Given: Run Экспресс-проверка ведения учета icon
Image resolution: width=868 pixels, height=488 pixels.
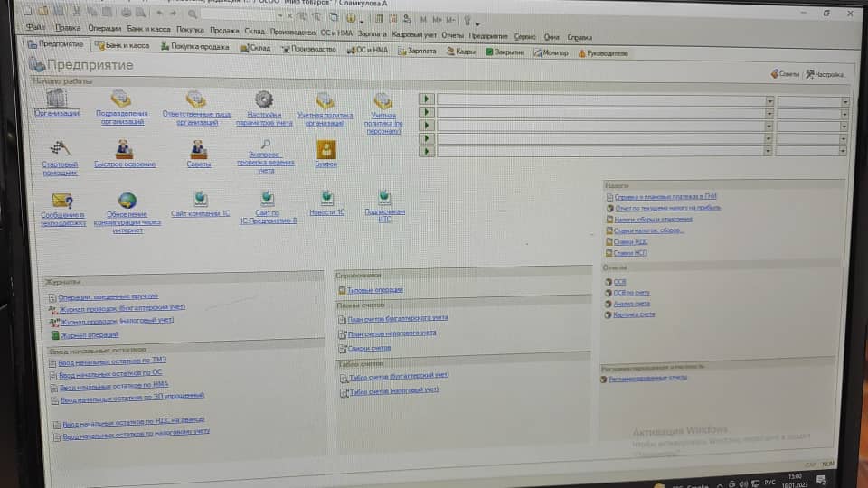Looking at the screenshot, I should pos(266,145).
